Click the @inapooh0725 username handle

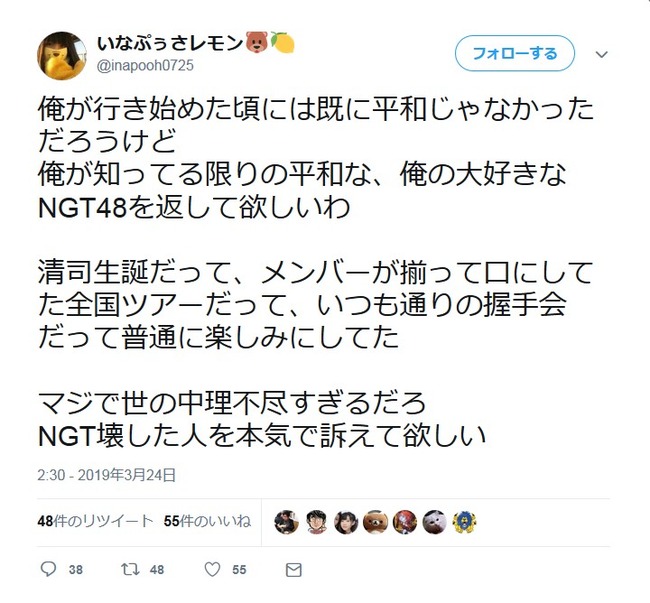click(x=145, y=65)
